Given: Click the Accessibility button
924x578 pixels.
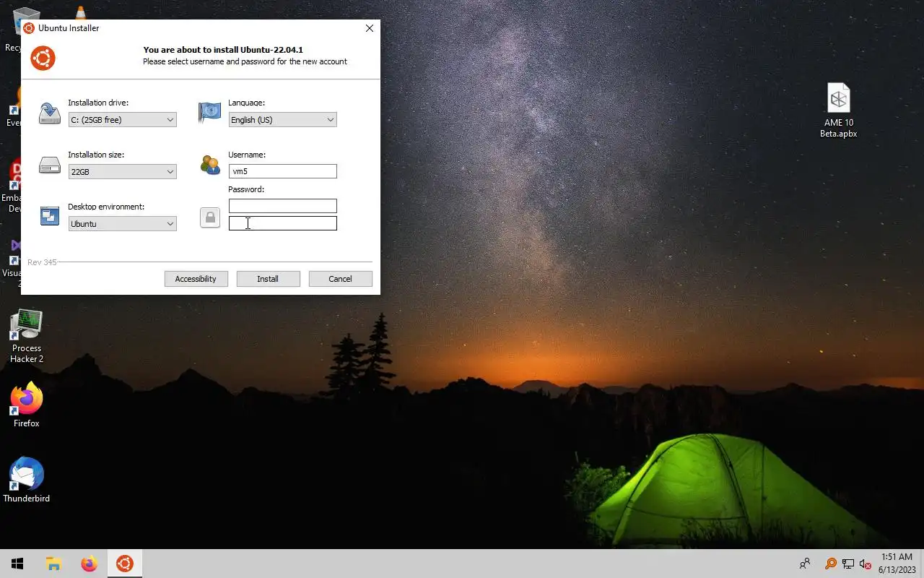Looking at the screenshot, I should pyautogui.click(x=196, y=279).
